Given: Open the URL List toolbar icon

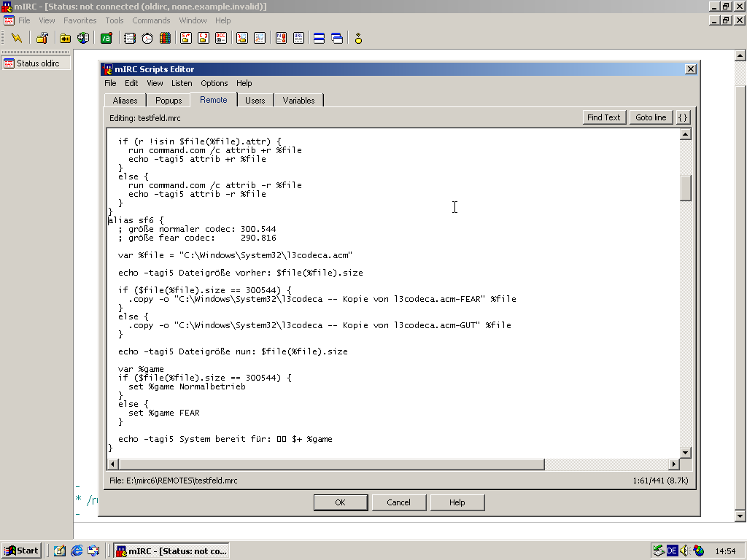Looking at the screenshot, I should (298, 38).
